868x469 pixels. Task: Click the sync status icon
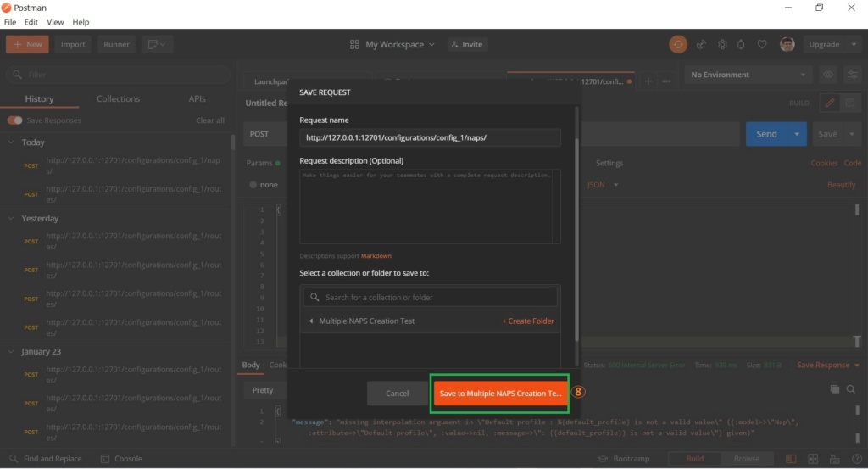[677, 44]
